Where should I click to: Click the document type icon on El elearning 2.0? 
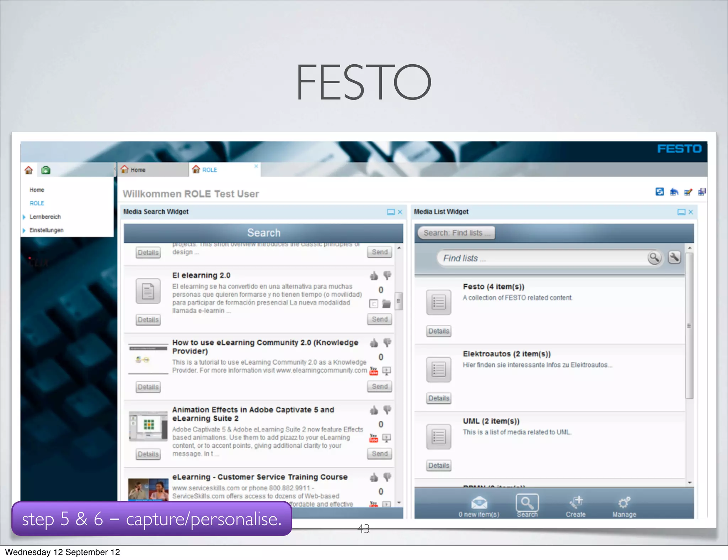[374, 304]
